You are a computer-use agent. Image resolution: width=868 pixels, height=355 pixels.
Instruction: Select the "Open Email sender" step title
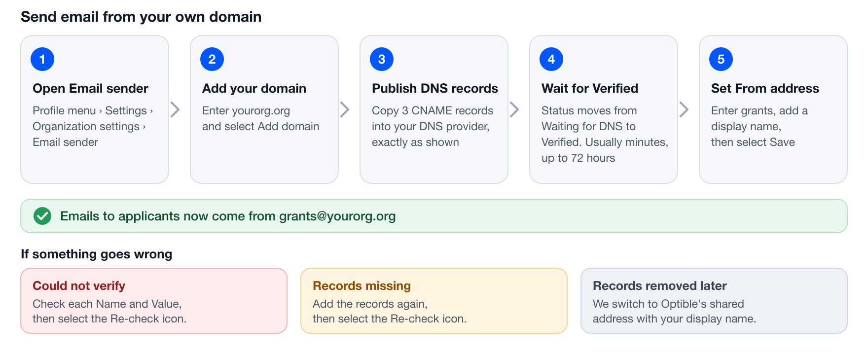pyautogui.click(x=90, y=88)
